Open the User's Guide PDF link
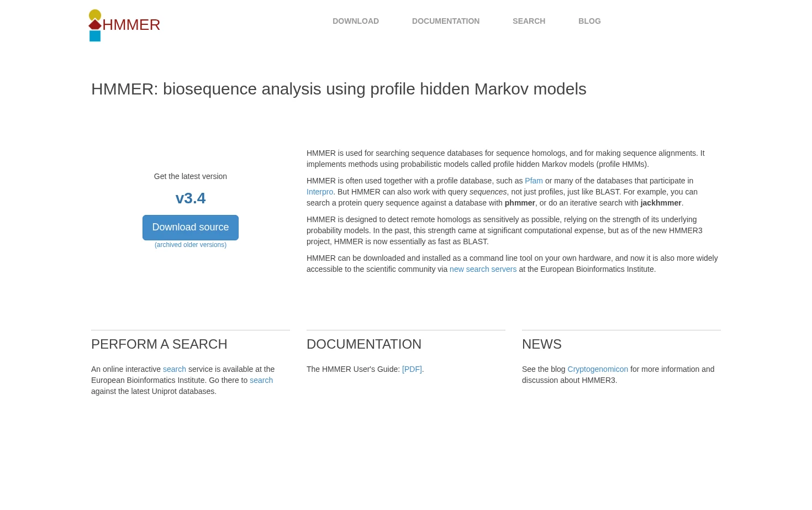The image size is (812, 510). click(412, 369)
